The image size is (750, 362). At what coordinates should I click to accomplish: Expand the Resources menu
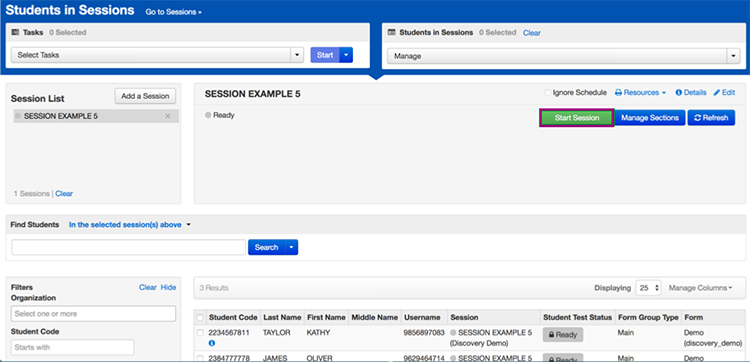pos(640,93)
